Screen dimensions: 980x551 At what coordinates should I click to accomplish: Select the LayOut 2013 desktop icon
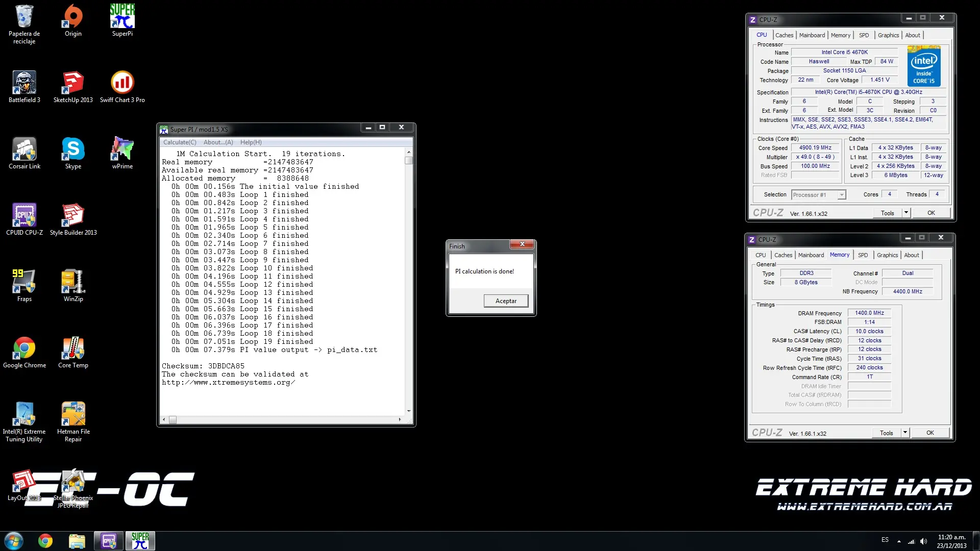(x=24, y=486)
